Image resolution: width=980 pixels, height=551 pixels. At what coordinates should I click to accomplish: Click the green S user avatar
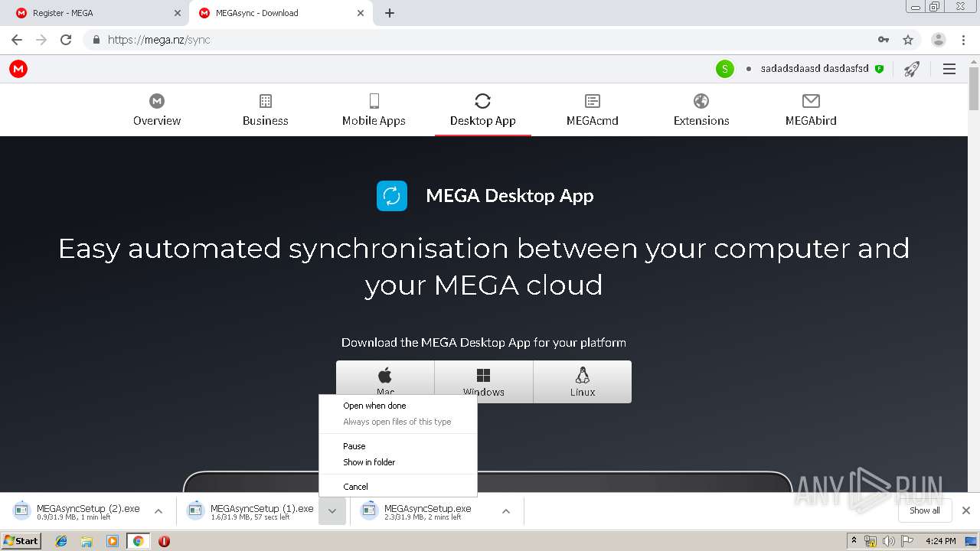725,69
